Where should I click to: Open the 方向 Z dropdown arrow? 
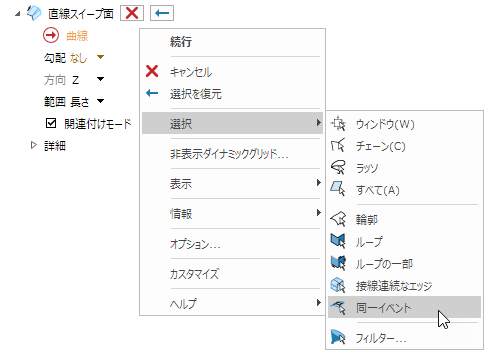[100, 79]
